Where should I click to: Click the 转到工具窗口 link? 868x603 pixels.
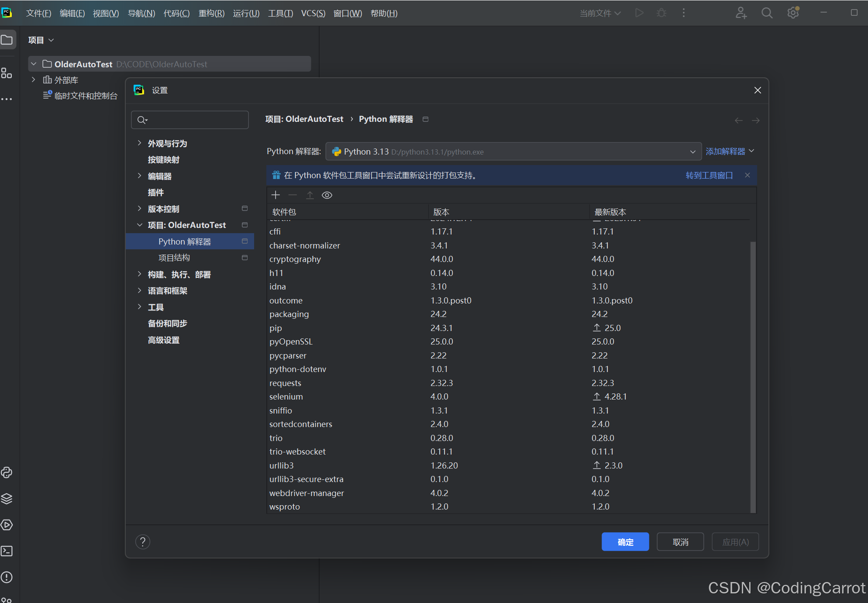click(709, 175)
